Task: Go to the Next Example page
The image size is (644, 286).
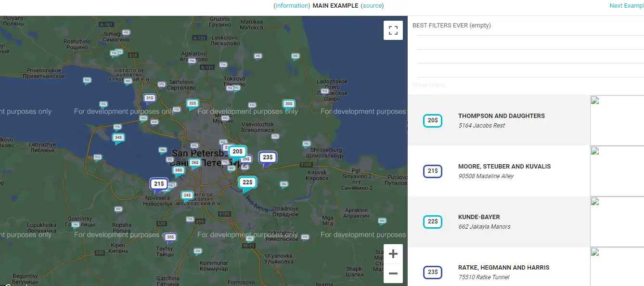Action: pyautogui.click(x=626, y=5)
